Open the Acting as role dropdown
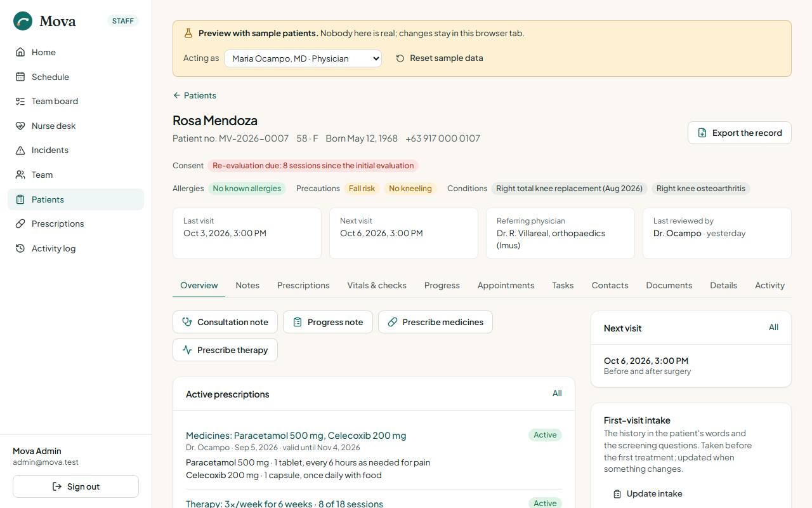Viewport: 812px width, 508px height. tap(303, 58)
